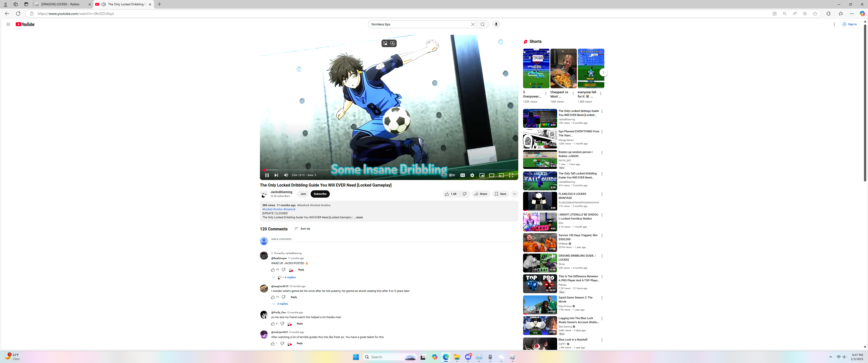Open YouTube settings three-dot menu

pos(834,24)
